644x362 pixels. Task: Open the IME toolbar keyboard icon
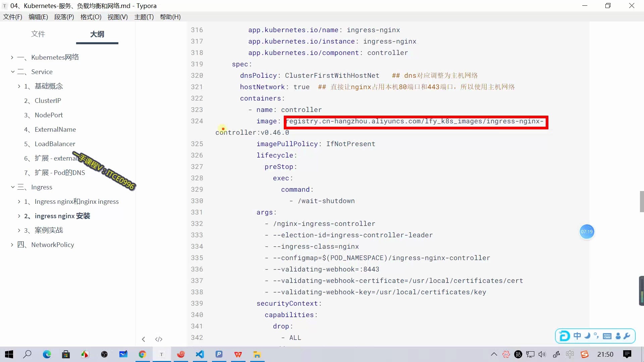tap(607, 336)
